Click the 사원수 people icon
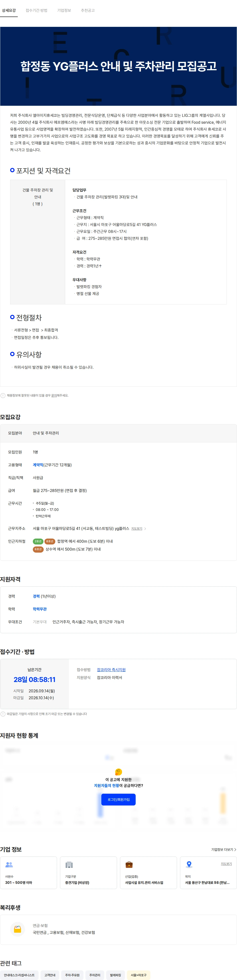This screenshot has width=237, height=980. pos(9,865)
